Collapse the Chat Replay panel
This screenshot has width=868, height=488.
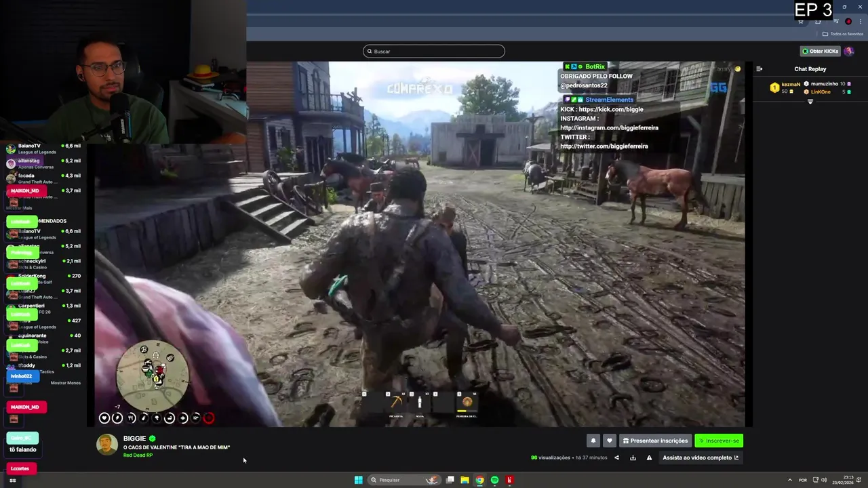759,69
